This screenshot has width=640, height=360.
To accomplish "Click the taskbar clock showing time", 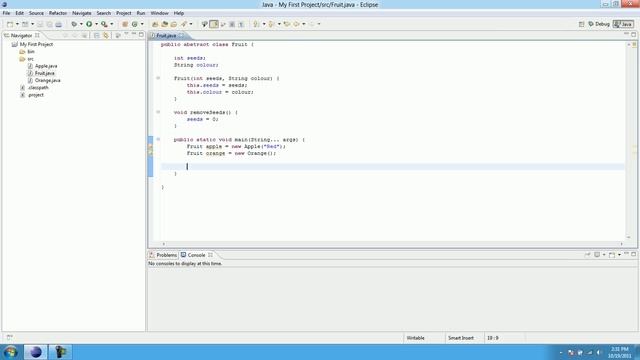I will [620, 352].
